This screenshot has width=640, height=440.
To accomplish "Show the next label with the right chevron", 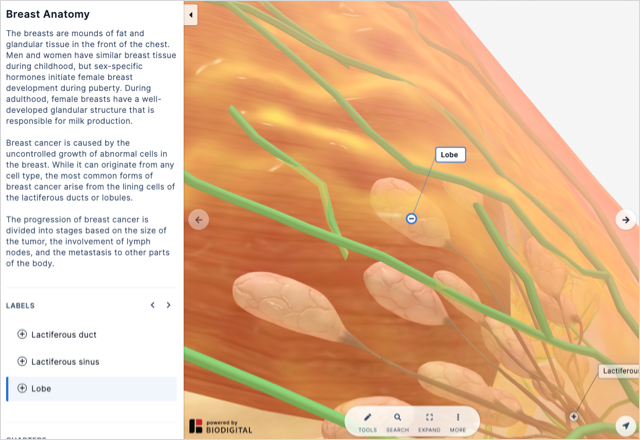I will coord(169,305).
